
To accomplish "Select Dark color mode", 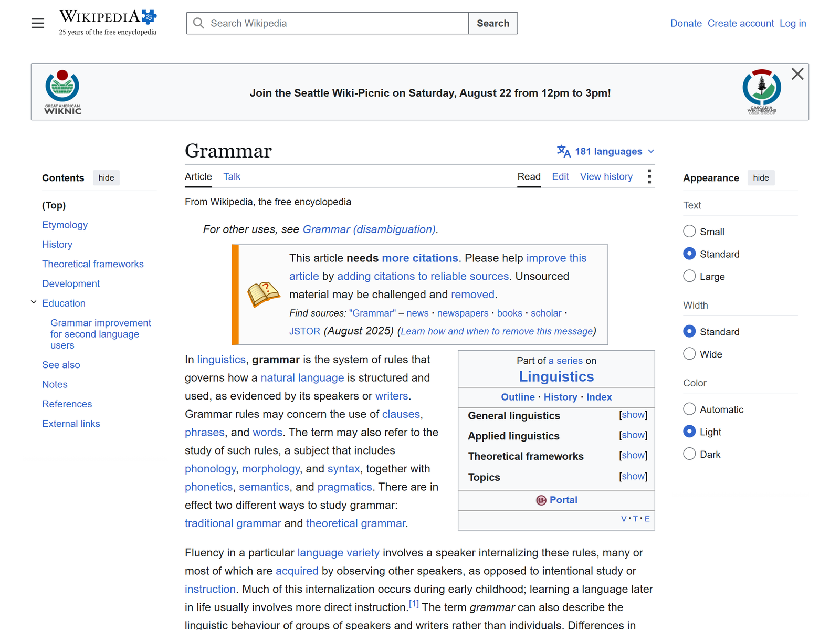I will coord(689,454).
